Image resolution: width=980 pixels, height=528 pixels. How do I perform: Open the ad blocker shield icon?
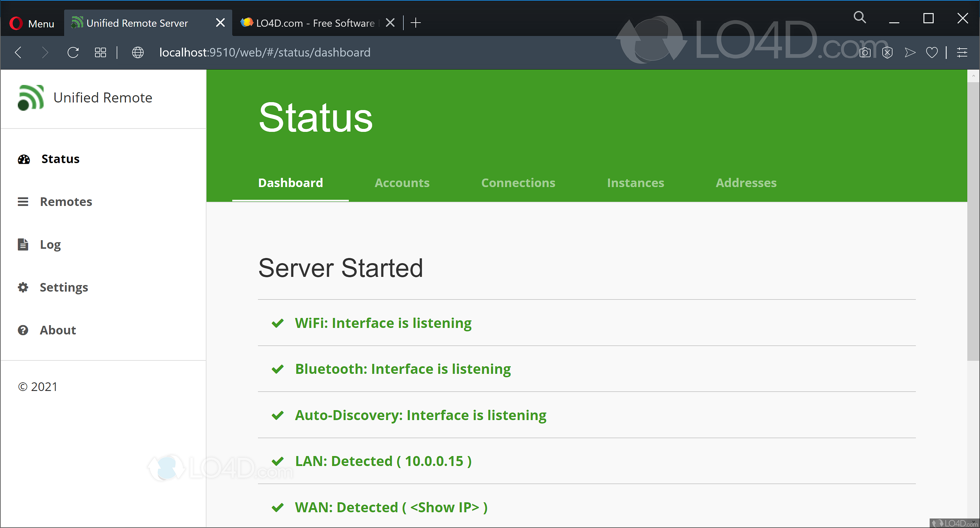[887, 52]
